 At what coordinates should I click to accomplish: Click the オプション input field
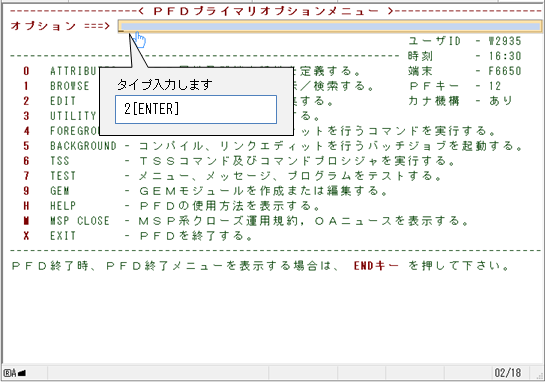point(330,26)
